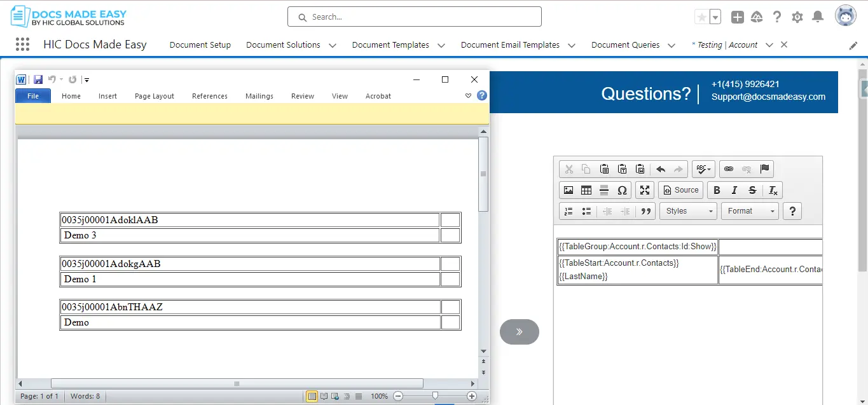Click the increase indent icon
This screenshot has width=868, height=405.
625,211
